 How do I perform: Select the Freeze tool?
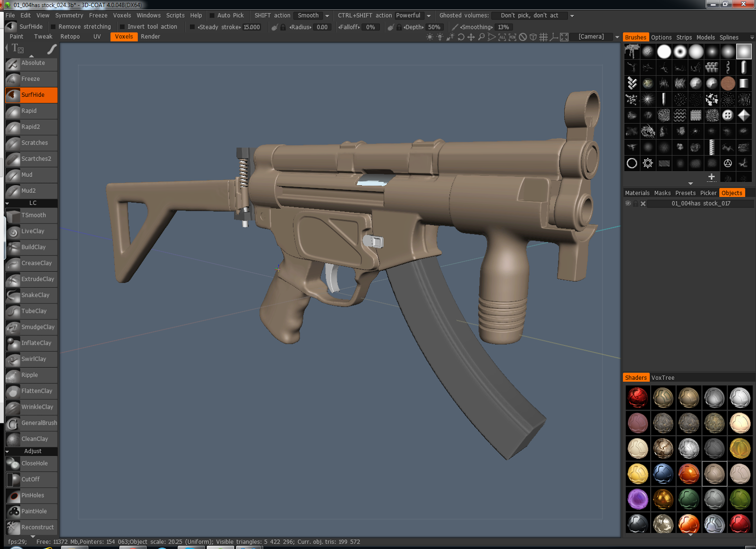click(x=31, y=79)
